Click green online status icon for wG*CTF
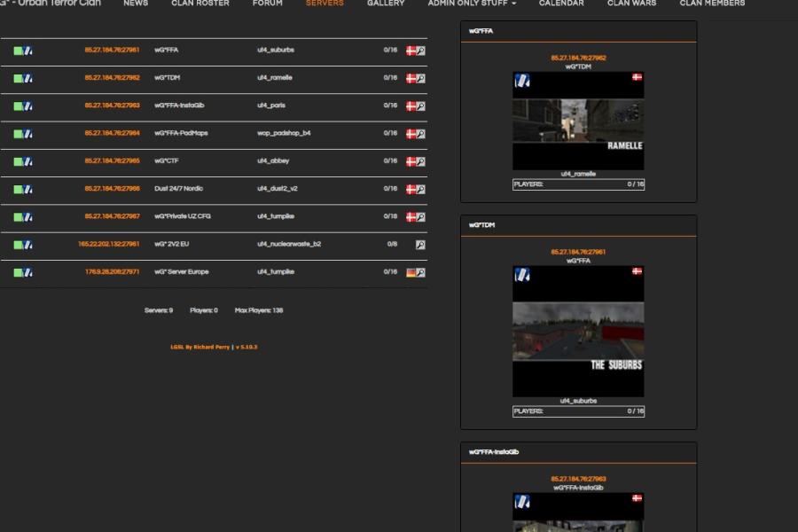 tap(18, 161)
